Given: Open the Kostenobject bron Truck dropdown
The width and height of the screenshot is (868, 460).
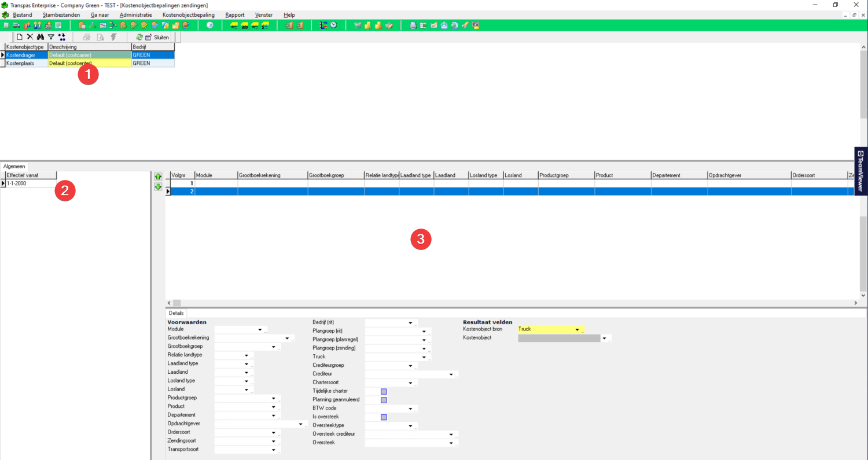Looking at the screenshot, I should (x=577, y=329).
